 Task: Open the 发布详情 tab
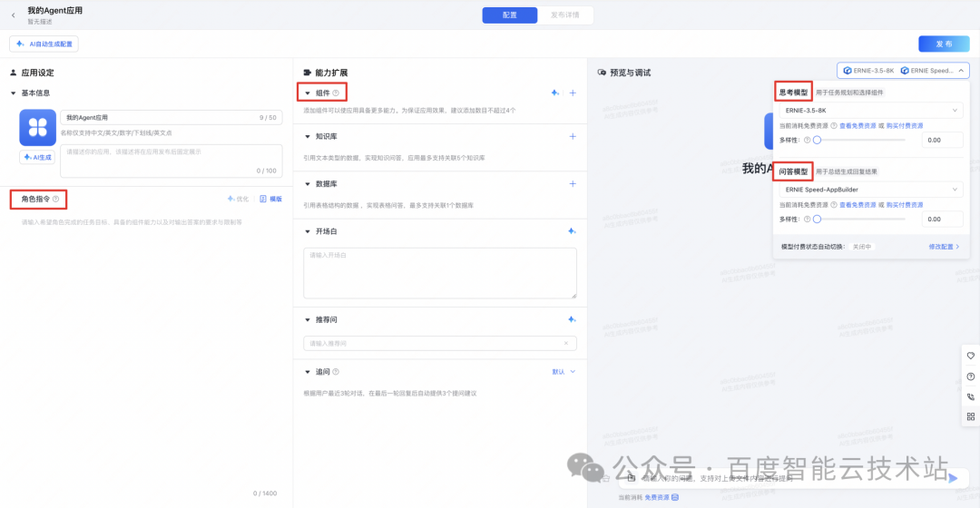(x=565, y=15)
